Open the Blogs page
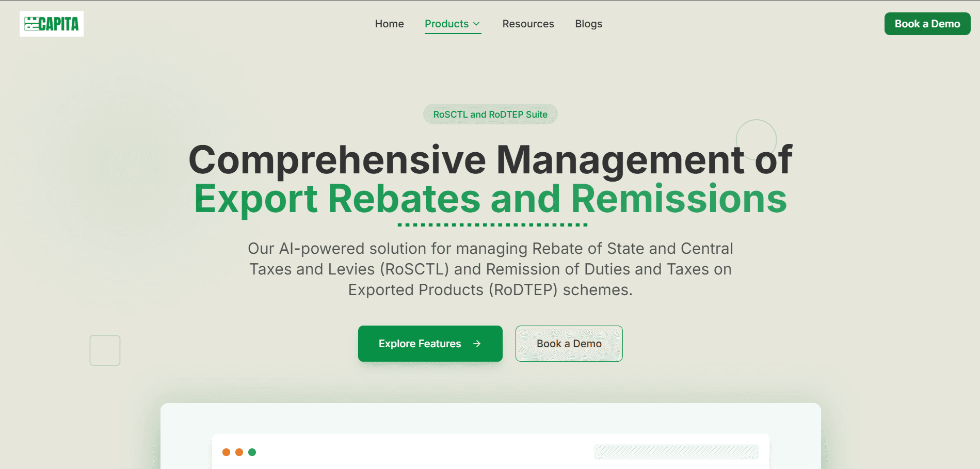The image size is (980, 469). (588, 24)
